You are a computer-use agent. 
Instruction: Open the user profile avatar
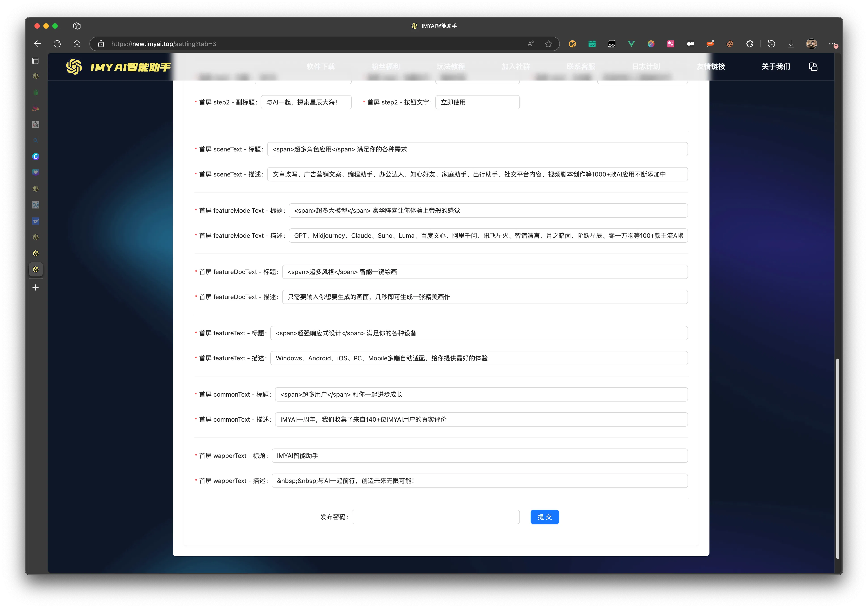[x=811, y=44]
